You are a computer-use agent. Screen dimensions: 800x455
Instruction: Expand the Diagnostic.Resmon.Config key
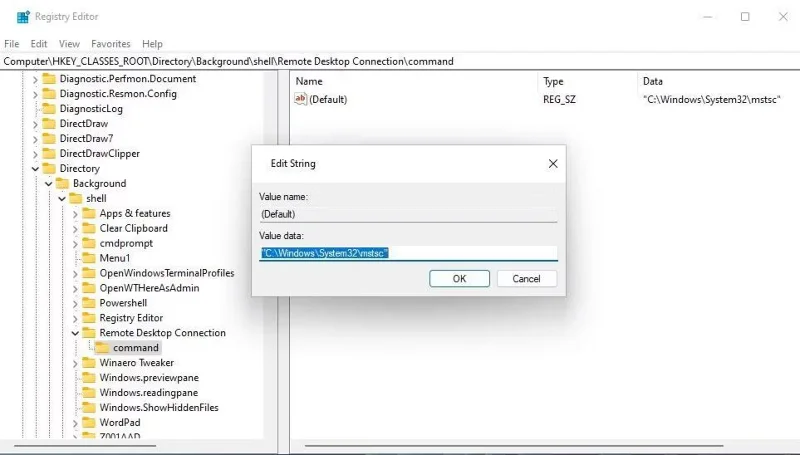35,94
